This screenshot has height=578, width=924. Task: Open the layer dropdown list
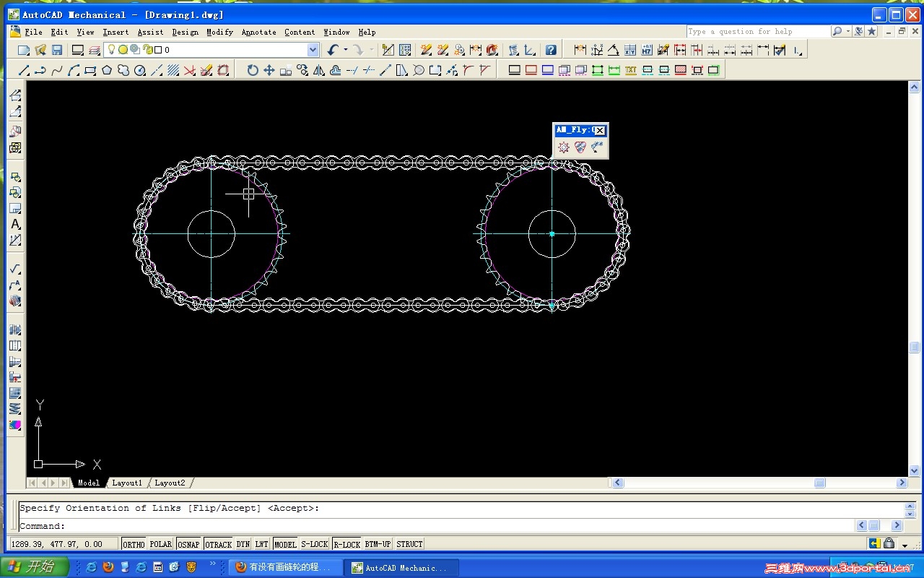coord(313,50)
